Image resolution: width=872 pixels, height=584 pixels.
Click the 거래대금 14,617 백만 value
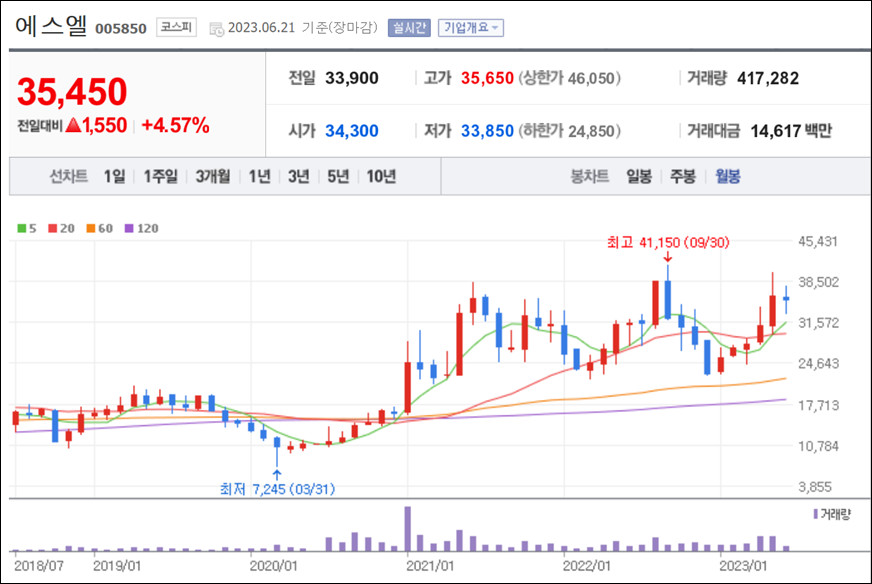pyautogui.click(x=791, y=131)
